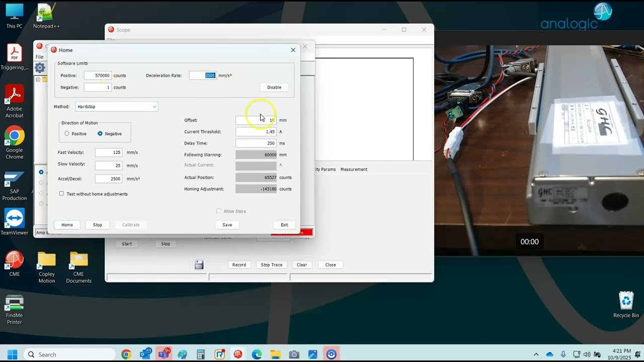Open Notepad++ desktop shortcut

tap(46, 16)
